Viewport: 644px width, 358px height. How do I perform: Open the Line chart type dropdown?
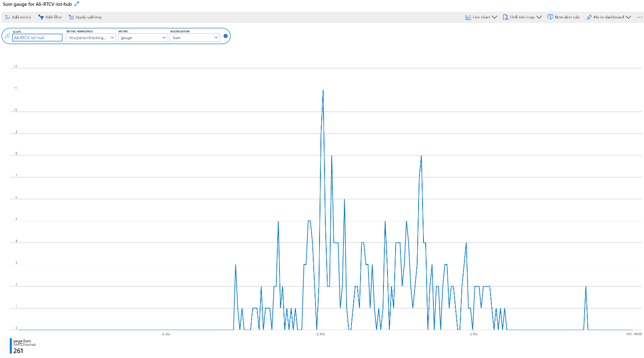click(x=481, y=17)
